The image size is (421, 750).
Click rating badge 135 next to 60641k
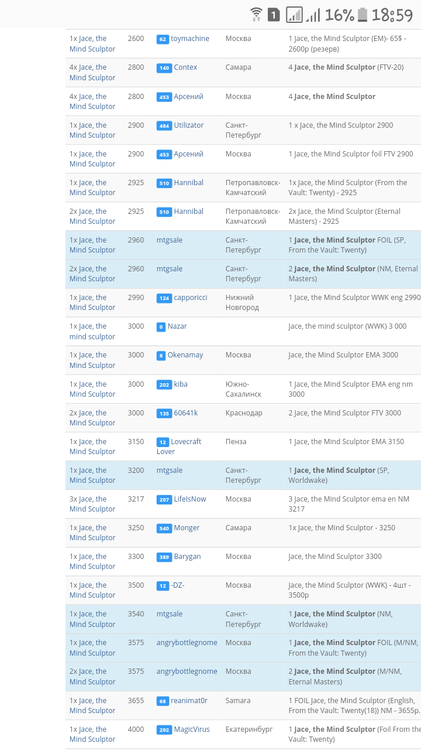coord(164,413)
